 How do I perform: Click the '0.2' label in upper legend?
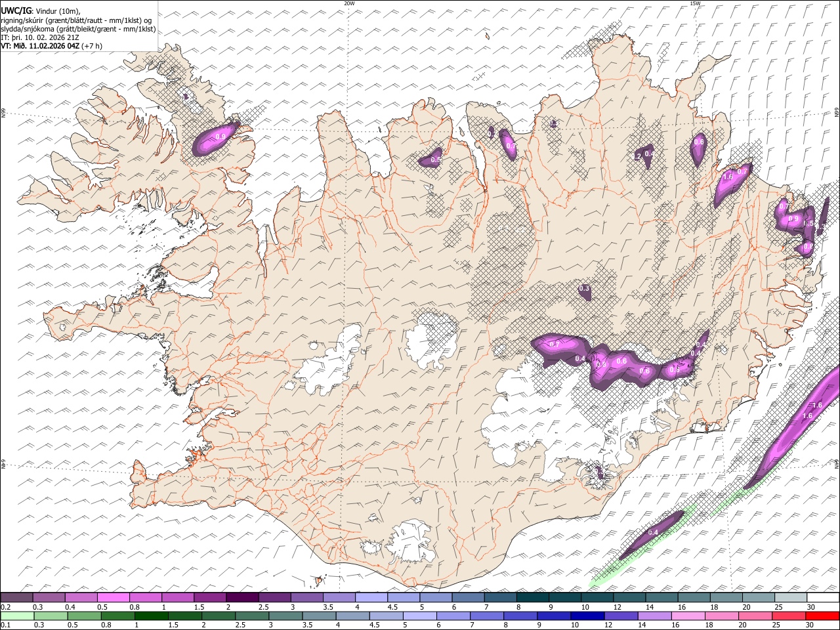click(x=5, y=607)
